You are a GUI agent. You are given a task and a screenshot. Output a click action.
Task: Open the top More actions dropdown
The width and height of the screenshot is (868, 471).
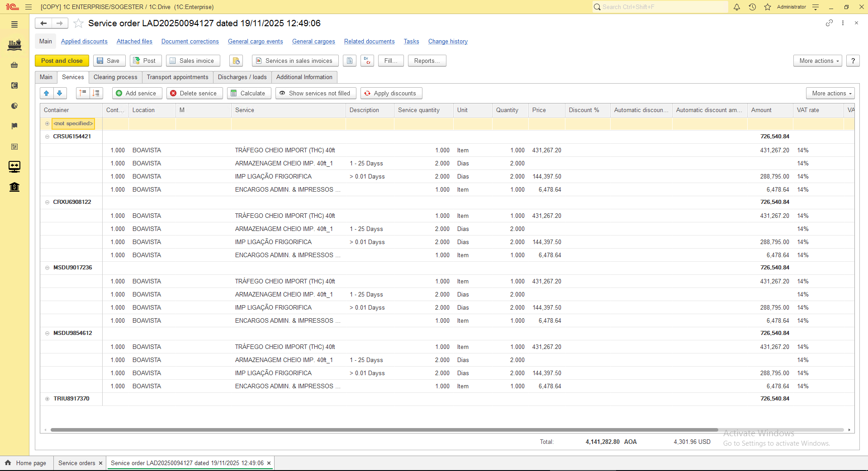[x=818, y=61]
